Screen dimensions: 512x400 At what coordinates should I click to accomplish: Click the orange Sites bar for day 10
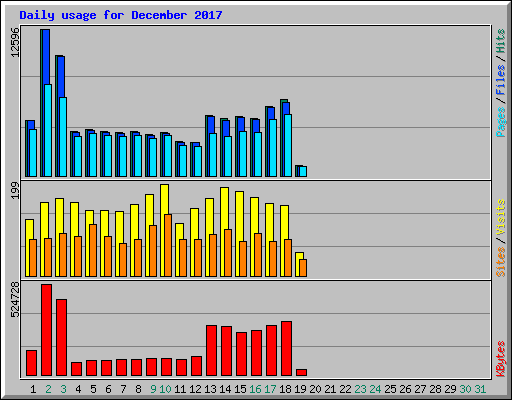(168, 245)
